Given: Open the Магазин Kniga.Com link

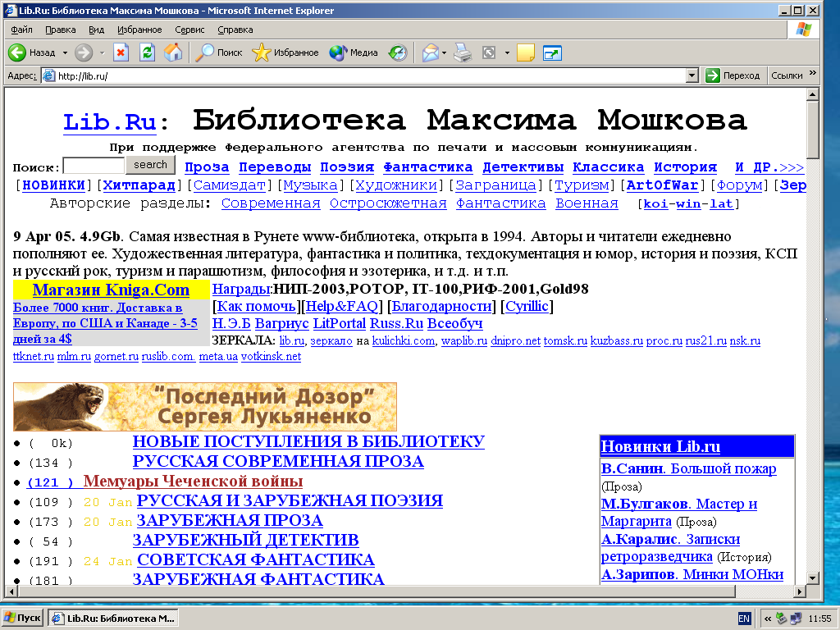Looking at the screenshot, I should click(111, 290).
